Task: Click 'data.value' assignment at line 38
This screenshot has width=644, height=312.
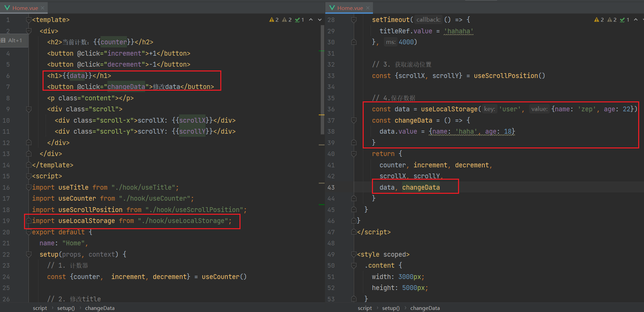Action: 398,132
